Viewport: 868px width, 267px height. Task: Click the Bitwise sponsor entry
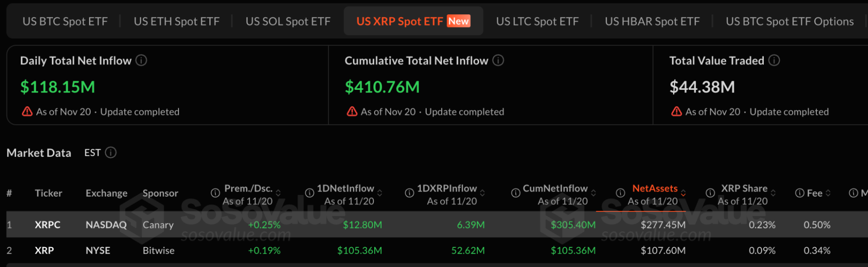tap(158, 251)
